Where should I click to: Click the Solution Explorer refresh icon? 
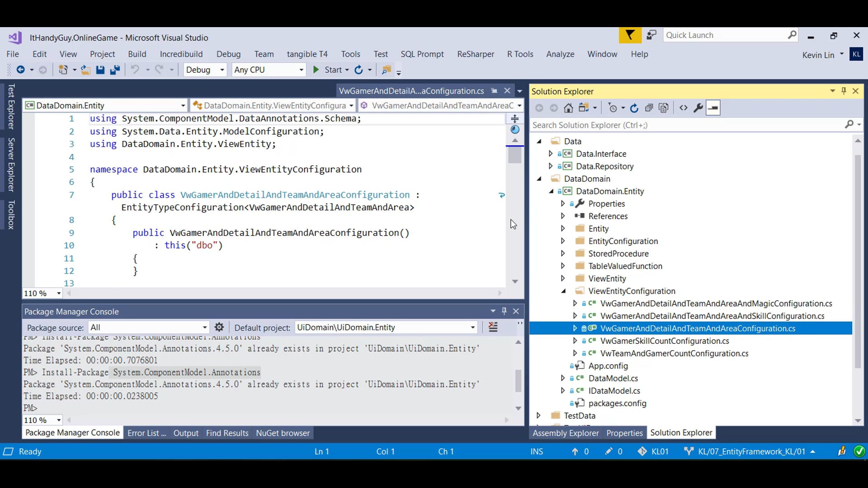[634, 108]
